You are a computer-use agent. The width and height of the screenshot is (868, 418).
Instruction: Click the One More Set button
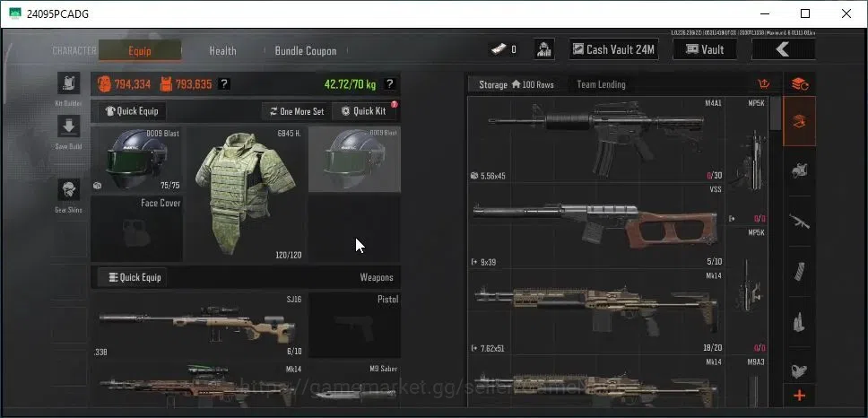pyautogui.click(x=297, y=111)
